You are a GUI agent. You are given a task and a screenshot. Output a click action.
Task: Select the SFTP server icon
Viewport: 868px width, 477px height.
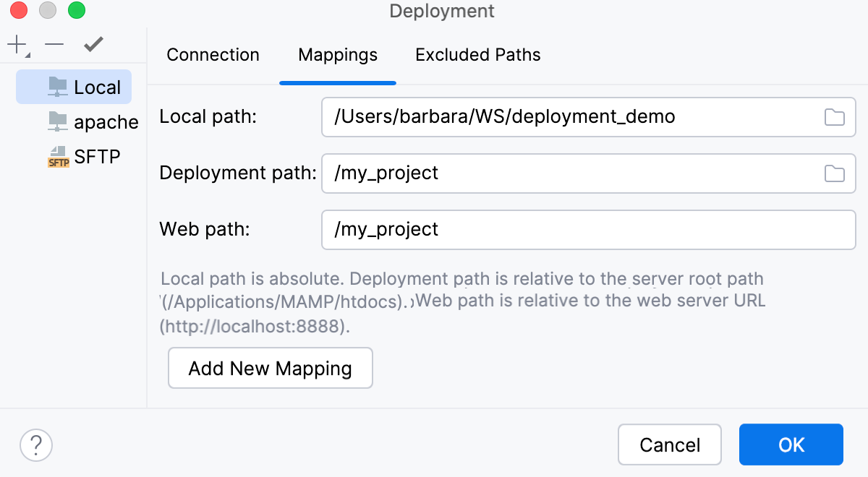point(59,156)
